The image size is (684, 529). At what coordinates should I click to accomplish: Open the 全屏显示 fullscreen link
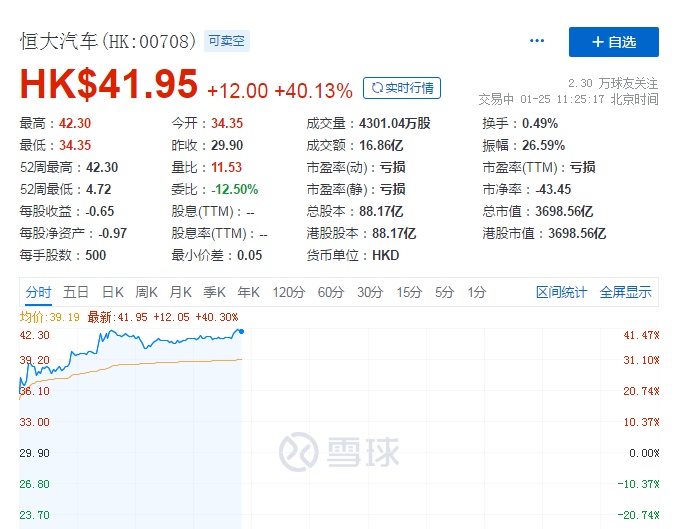pos(625,292)
